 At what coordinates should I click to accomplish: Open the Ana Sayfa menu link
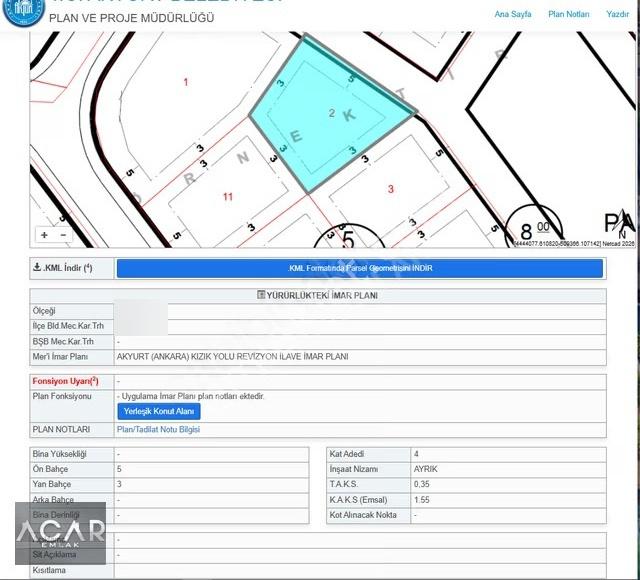513,14
